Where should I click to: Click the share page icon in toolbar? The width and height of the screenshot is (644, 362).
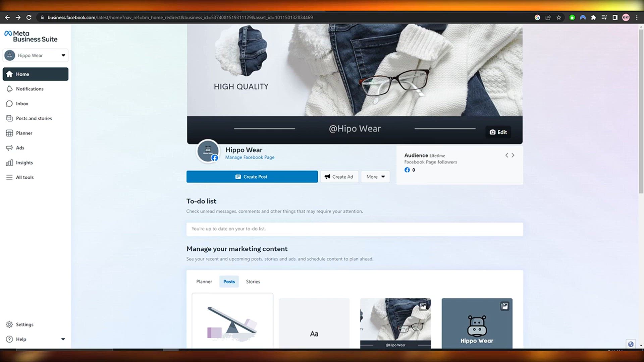[548, 17]
